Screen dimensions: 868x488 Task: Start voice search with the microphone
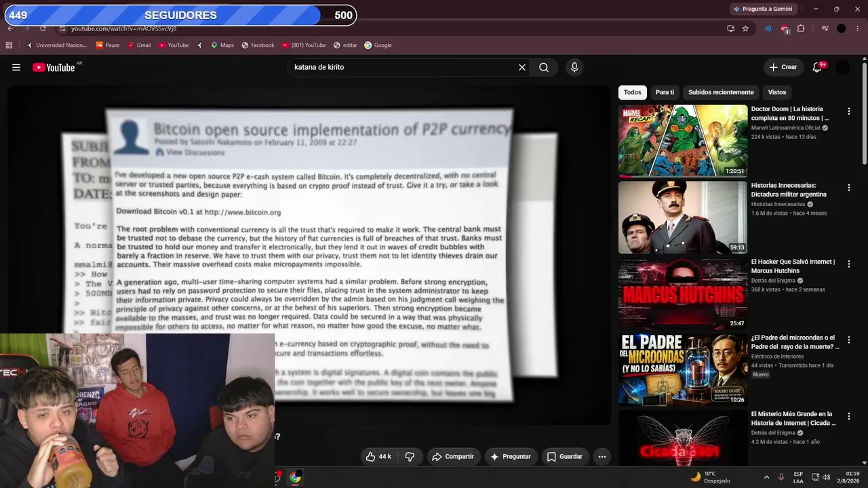coord(574,67)
